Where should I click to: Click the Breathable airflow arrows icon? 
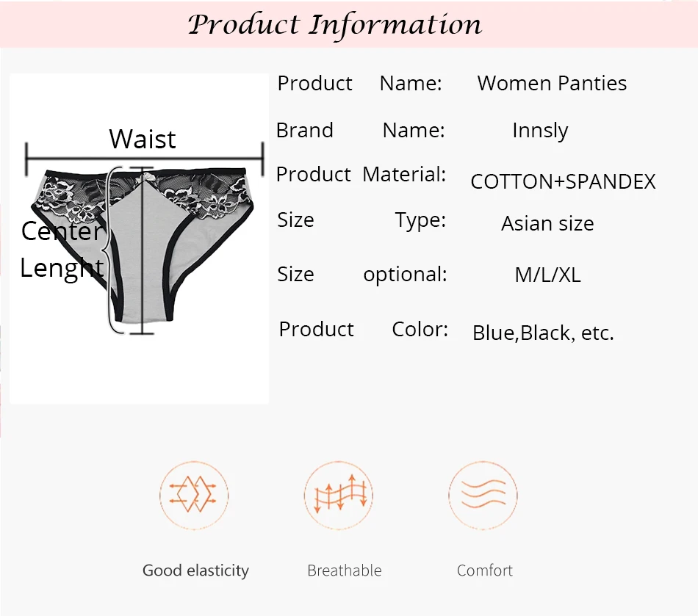pos(338,495)
